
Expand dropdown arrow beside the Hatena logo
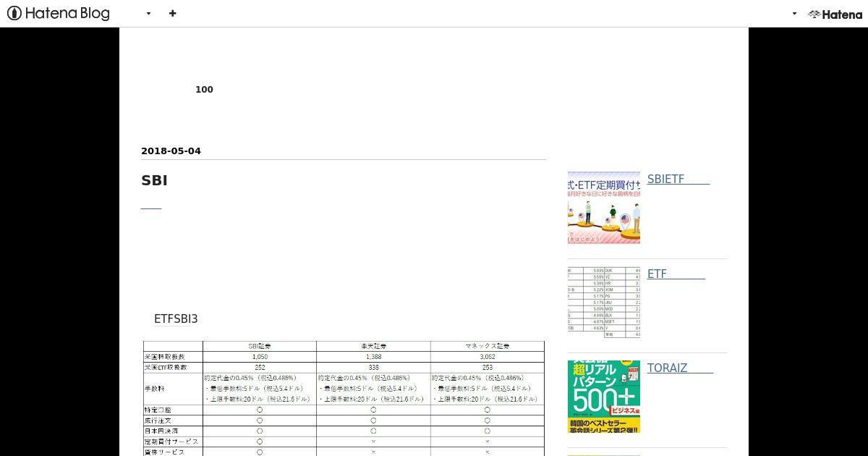794,14
